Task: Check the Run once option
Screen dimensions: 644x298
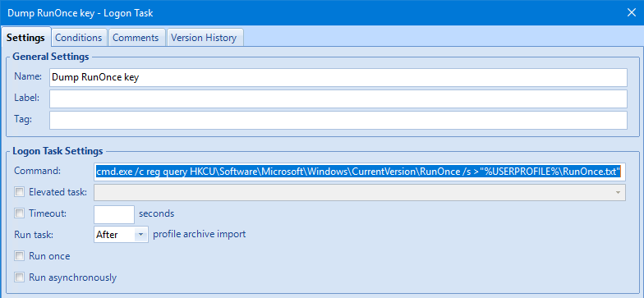Action: [x=20, y=256]
